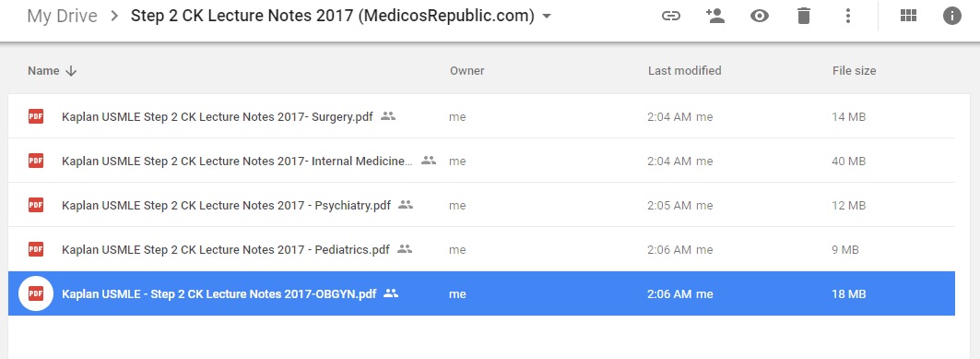Reverse sort direction using the Name arrow

71,71
